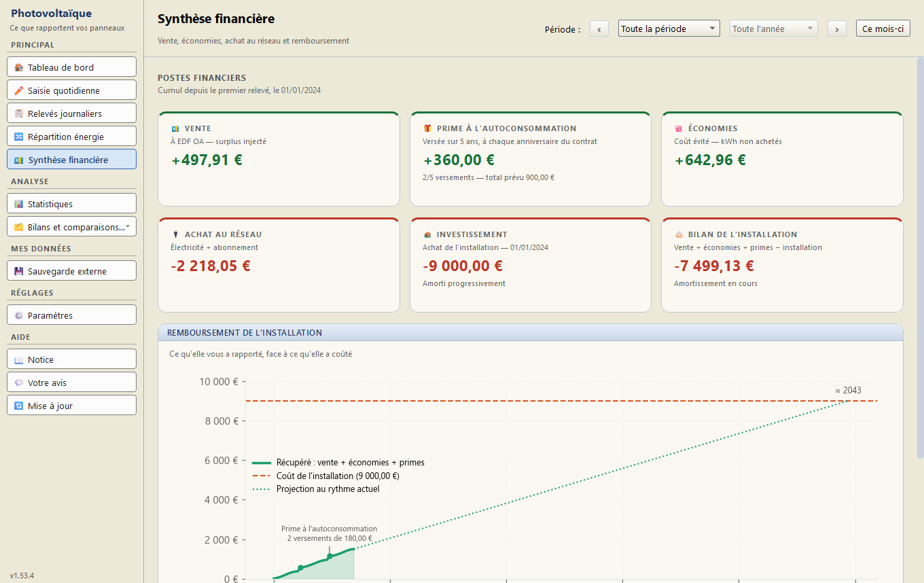Click the money icon of Synthèse financière
924x583 pixels.
click(x=19, y=160)
